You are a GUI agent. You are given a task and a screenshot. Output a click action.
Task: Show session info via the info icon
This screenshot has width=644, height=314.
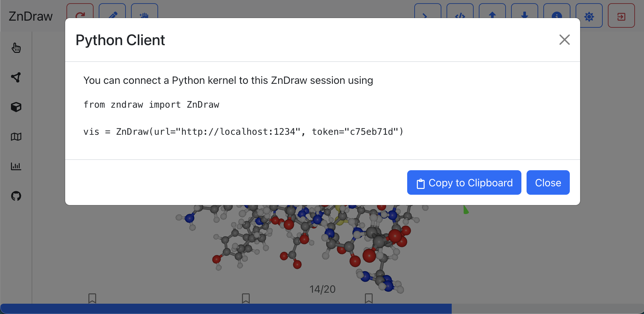pyautogui.click(x=557, y=15)
